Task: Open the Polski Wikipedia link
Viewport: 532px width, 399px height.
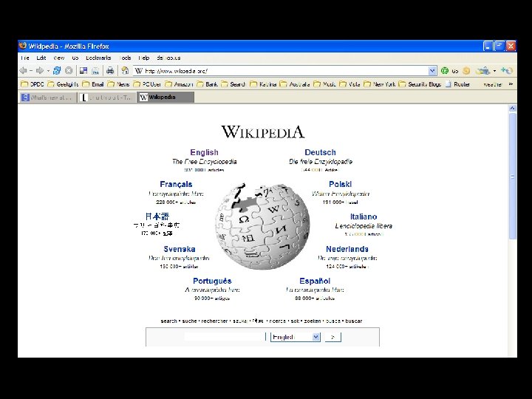Action: [x=341, y=184]
